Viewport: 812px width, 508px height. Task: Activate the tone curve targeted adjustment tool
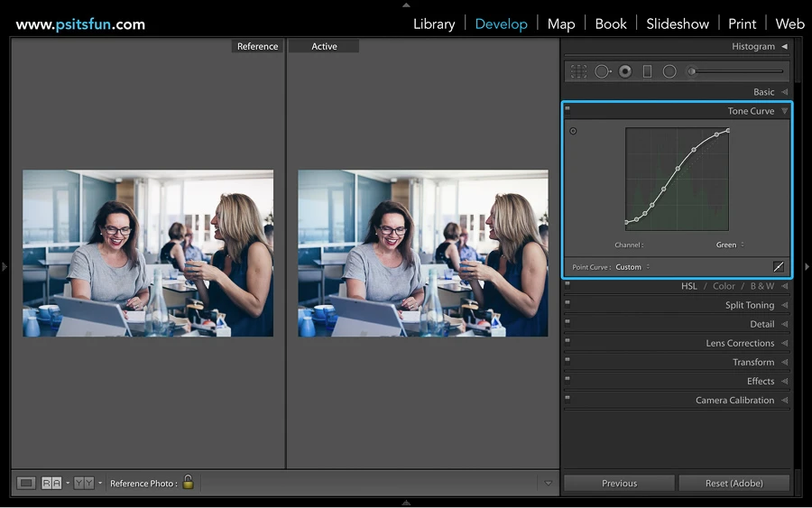pos(573,131)
